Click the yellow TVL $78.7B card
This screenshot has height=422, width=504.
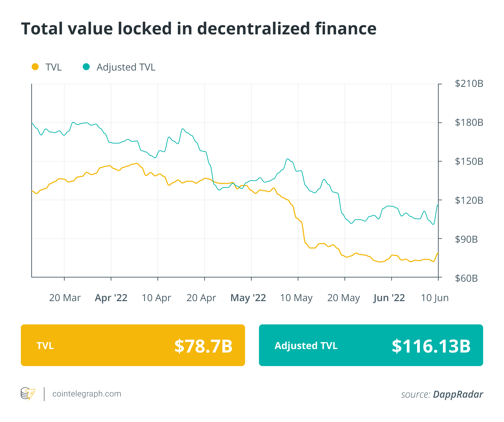click(133, 345)
